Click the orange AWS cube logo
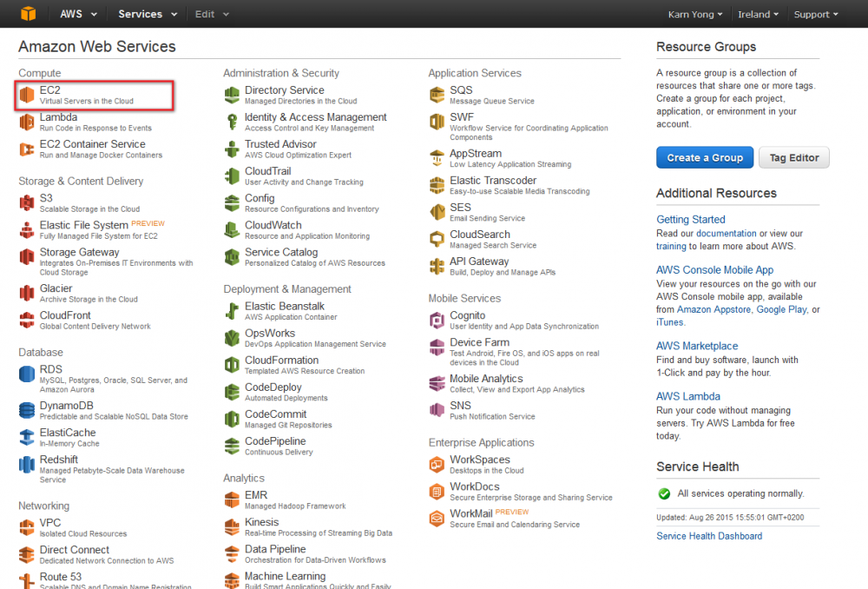The width and height of the screenshot is (868, 589). (29, 13)
